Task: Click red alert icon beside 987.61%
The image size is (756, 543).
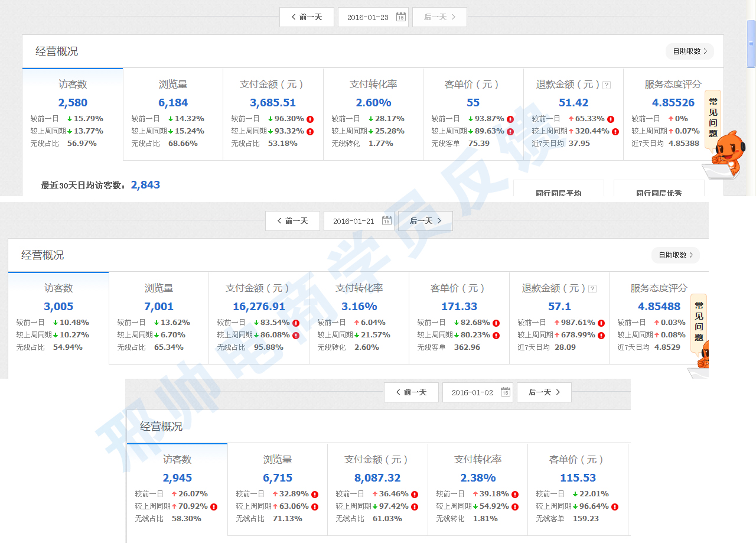Action: [x=601, y=323]
